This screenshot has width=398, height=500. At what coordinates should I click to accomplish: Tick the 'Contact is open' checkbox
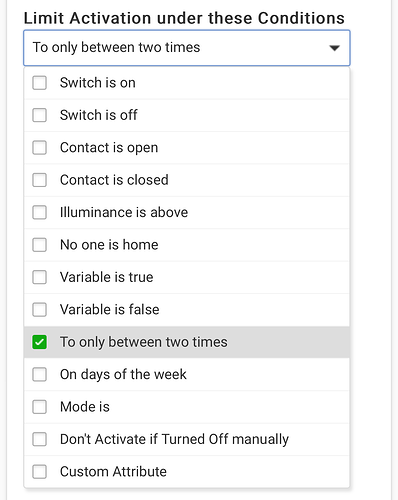pyautogui.click(x=39, y=147)
